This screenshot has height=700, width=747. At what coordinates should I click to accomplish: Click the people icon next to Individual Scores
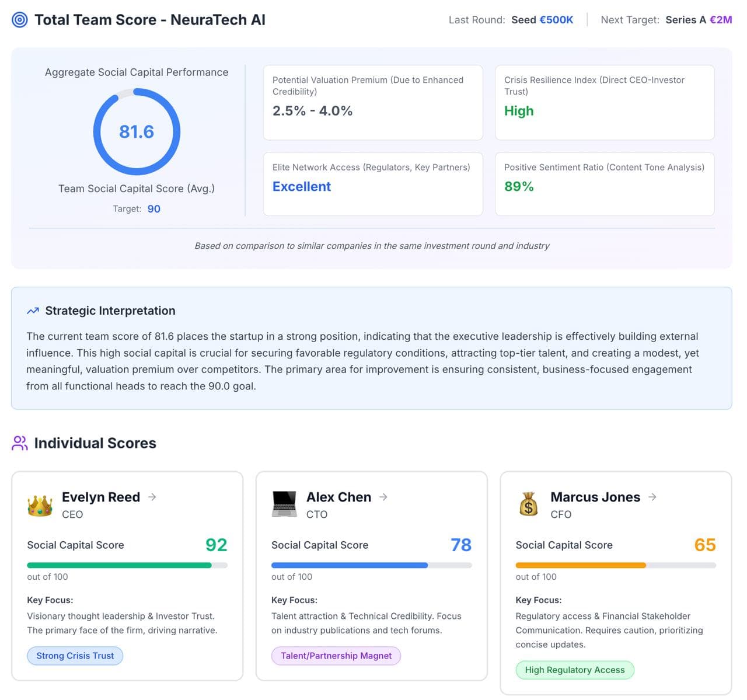pos(19,443)
